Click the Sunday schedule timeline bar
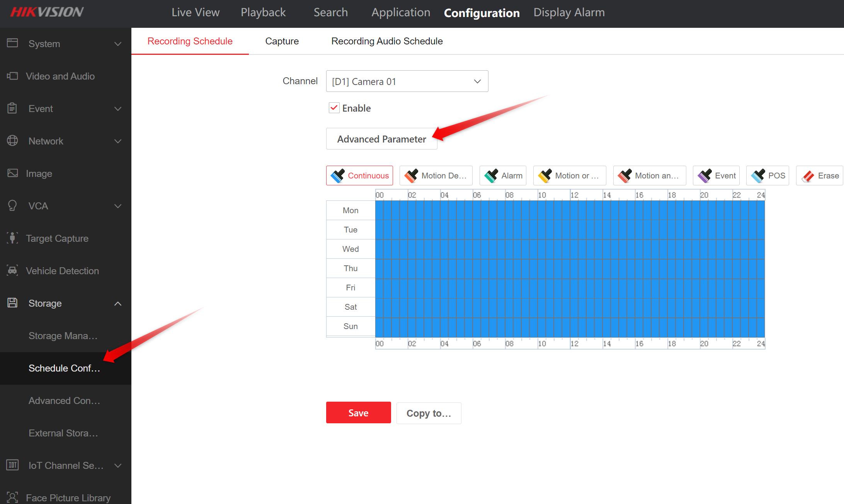Viewport: 844px width, 504px height. [x=570, y=328]
